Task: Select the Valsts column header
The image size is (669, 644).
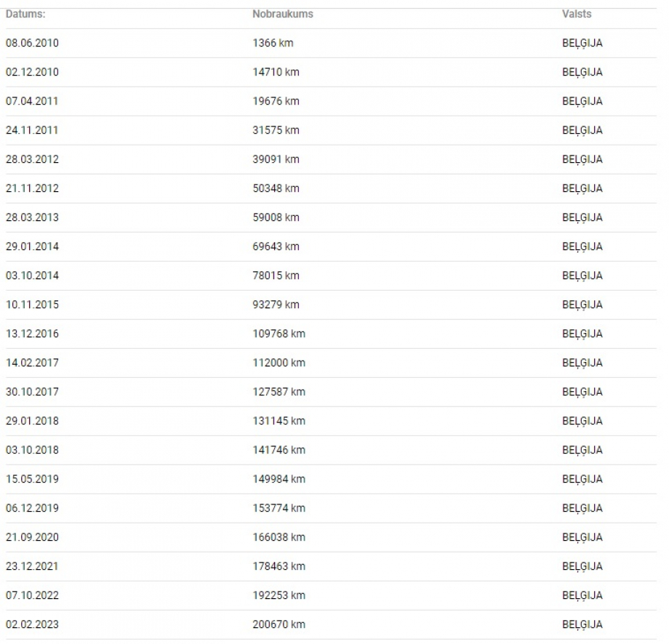Action: [x=577, y=14]
